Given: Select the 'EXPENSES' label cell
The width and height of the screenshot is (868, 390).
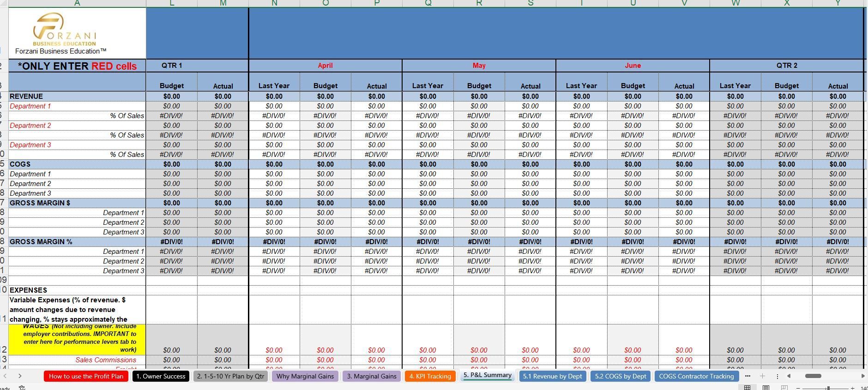Looking at the screenshot, I should (77, 290).
